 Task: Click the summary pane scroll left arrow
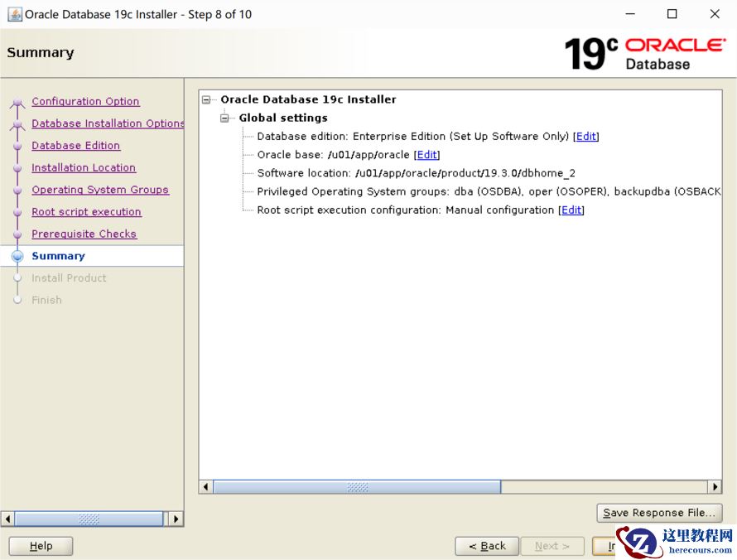tap(206, 486)
